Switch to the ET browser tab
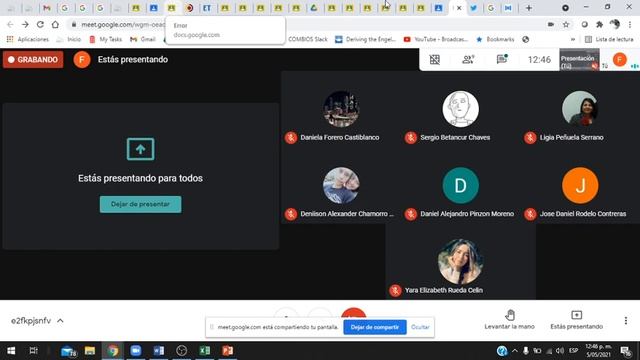 (207, 8)
